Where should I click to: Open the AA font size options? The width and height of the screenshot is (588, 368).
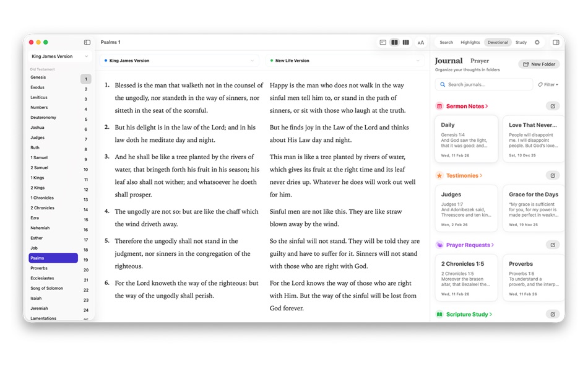421,42
